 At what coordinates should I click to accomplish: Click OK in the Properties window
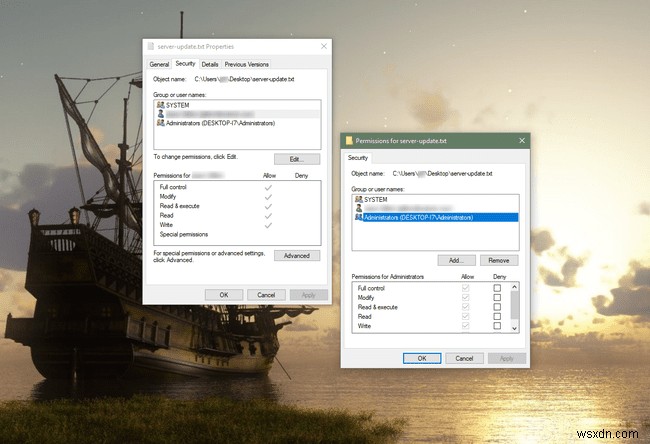(x=224, y=295)
